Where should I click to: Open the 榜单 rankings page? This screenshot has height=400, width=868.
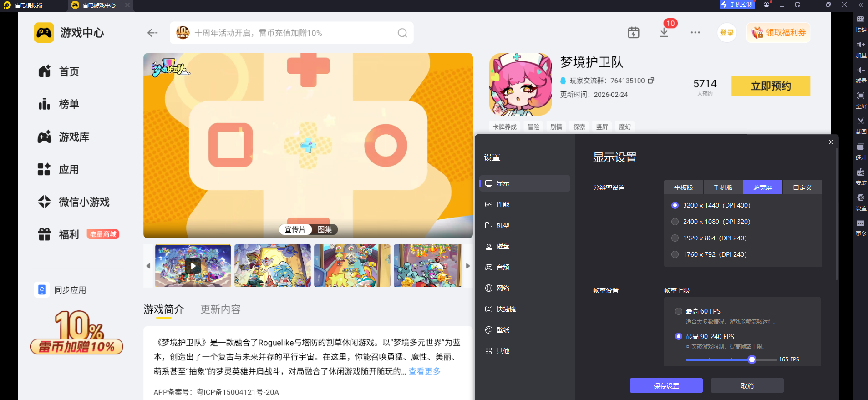59,104
